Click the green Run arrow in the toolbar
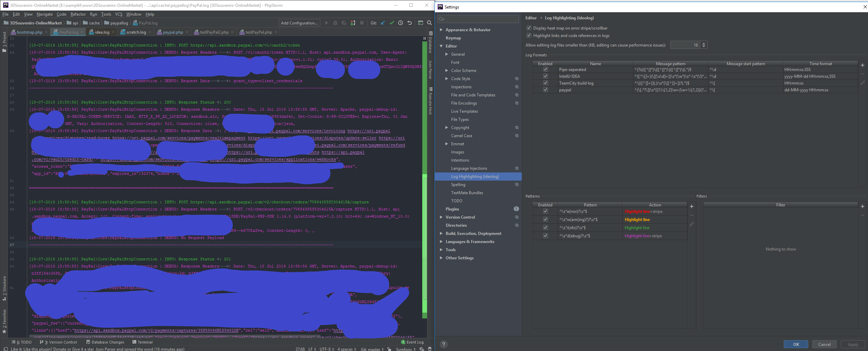 point(326,23)
